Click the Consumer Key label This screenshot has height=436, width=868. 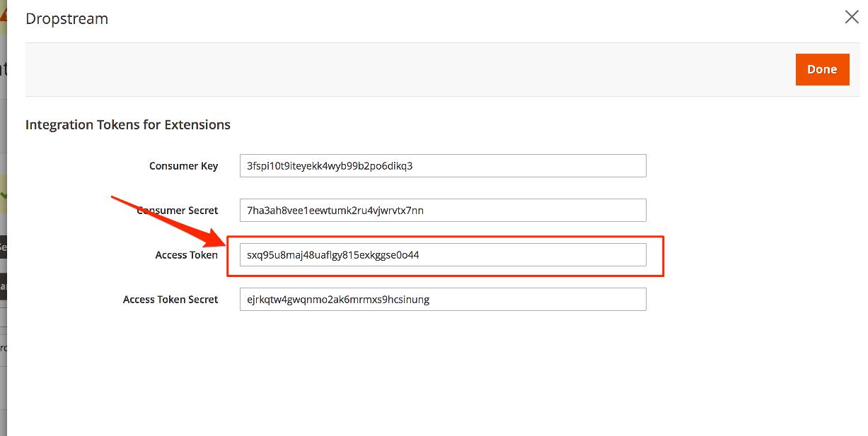click(183, 166)
